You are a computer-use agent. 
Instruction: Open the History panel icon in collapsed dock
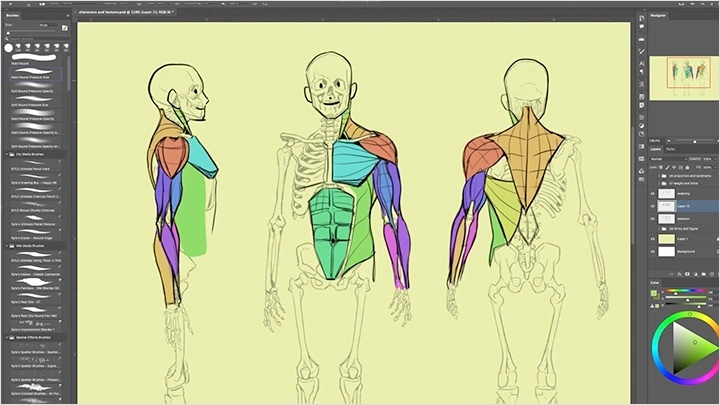coord(641,18)
